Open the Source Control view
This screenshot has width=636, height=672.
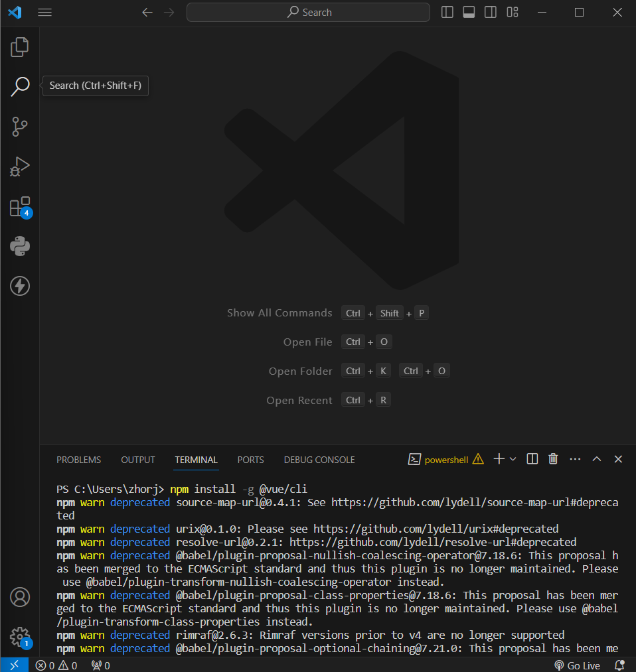(20, 127)
